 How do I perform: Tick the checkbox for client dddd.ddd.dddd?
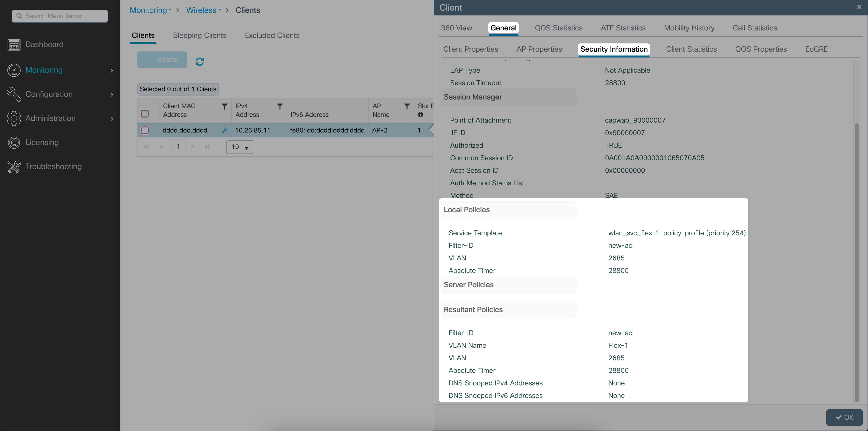pyautogui.click(x=145, y=130)
